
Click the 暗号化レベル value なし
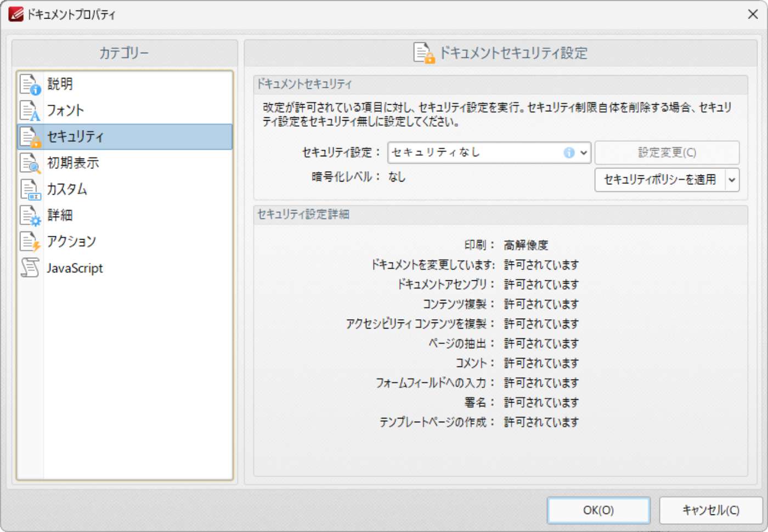[397, 177]
